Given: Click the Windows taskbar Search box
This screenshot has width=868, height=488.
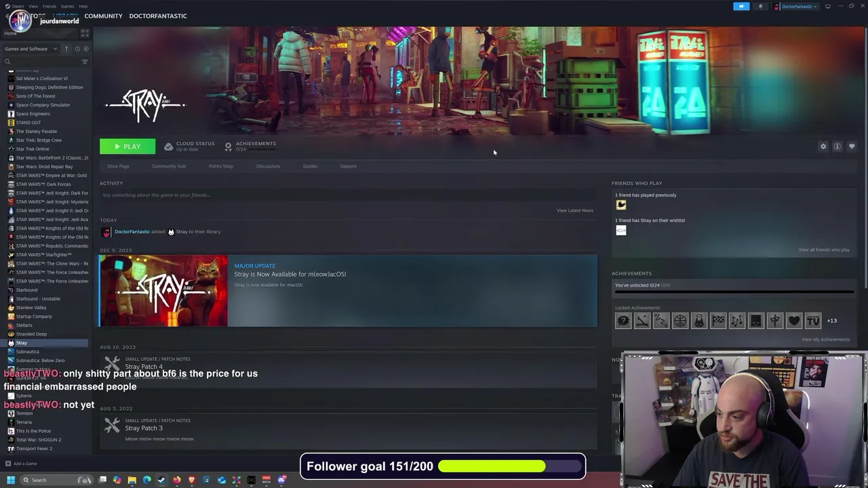Looking at the screenshot, I should point(57,480).
